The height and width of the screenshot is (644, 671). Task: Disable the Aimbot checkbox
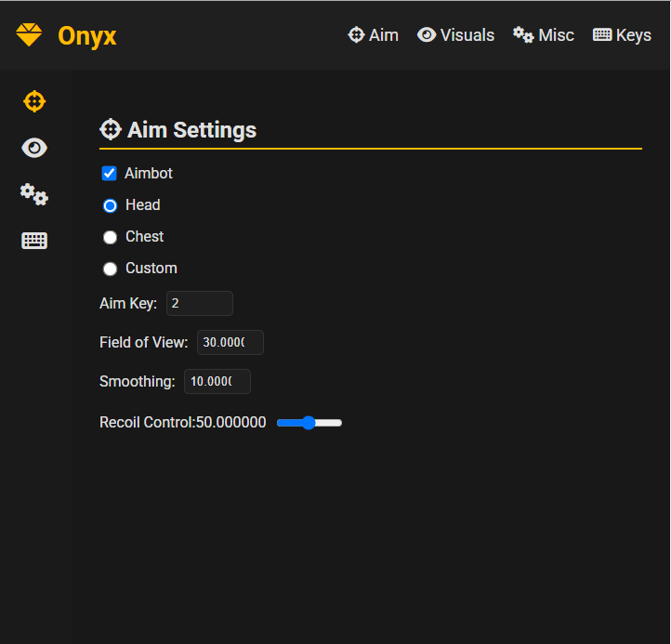(x=109, y=173)
